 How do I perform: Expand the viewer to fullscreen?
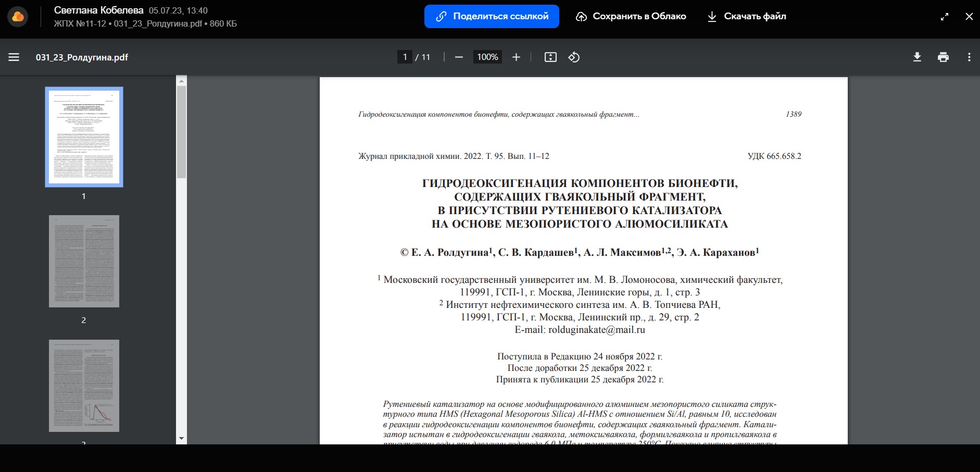pyautogui.click(x=945, y=17)
